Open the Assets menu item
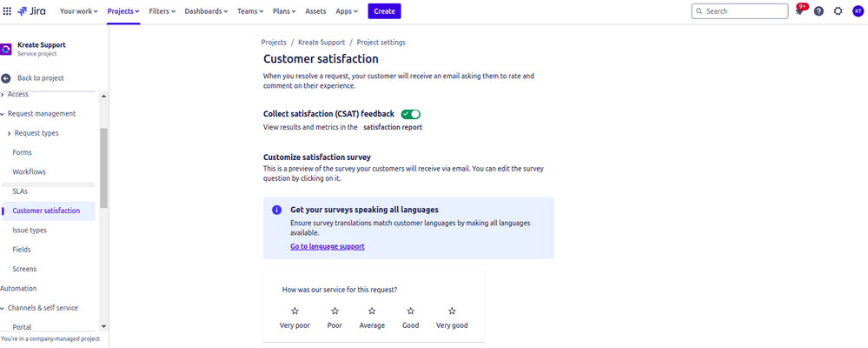868x348 pixels. [x=315, y=11]
